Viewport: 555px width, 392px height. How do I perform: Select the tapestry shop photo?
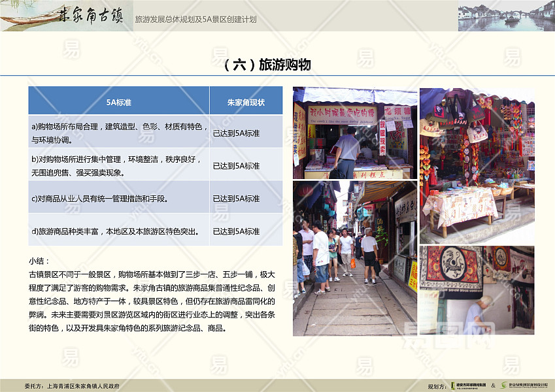tap(477, 290)
